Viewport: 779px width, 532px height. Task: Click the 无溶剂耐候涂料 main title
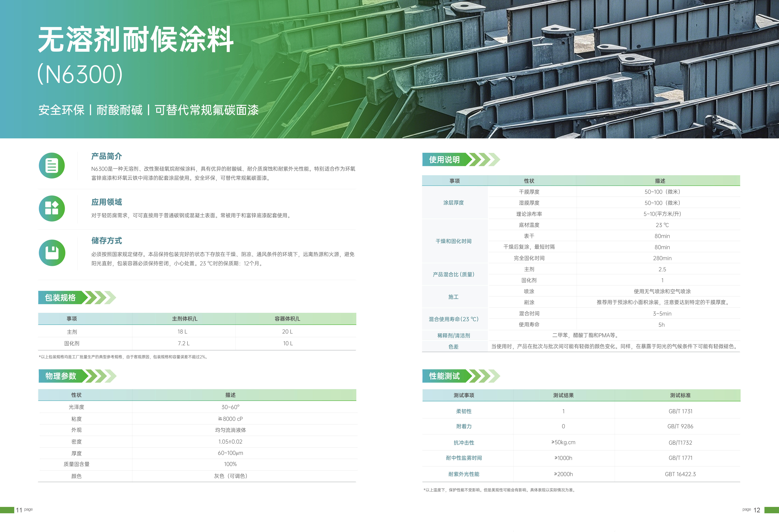point(135,39)
